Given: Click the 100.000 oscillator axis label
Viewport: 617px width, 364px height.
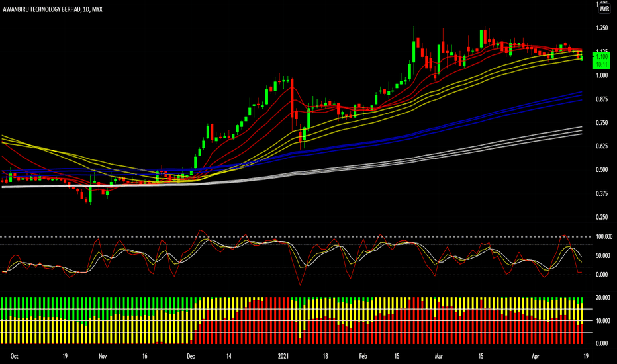Looking at the screenshot, I should (x=604, y=236).
